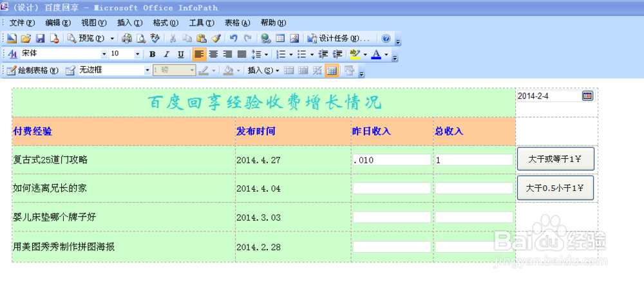Click the redo arrow icon
The height and width of the screenshot is (283, 644).
pos(248,39)
